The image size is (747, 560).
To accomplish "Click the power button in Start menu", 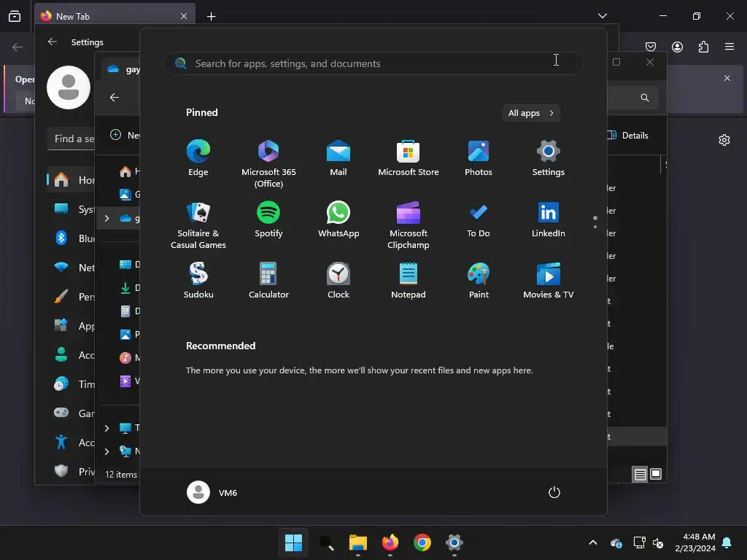I will click(554, 492).
